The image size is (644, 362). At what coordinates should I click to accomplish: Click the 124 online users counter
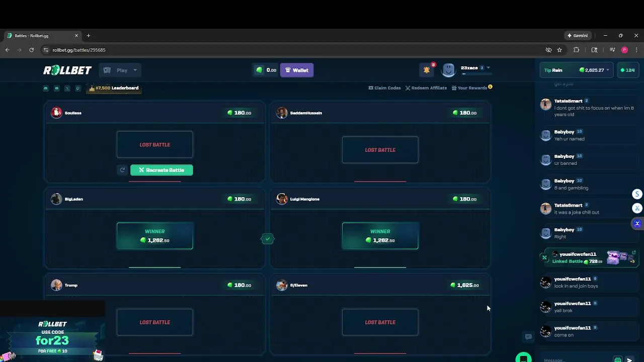[x=627, y=70]
